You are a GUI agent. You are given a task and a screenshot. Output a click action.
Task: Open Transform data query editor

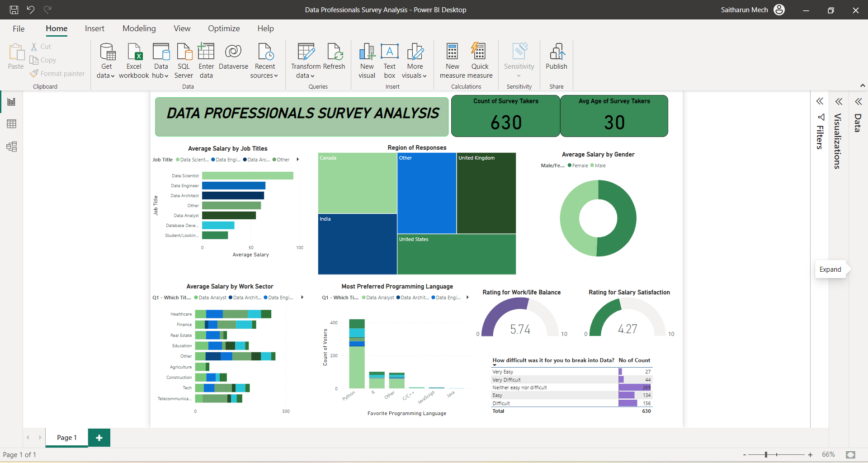[x=306, y=61]
